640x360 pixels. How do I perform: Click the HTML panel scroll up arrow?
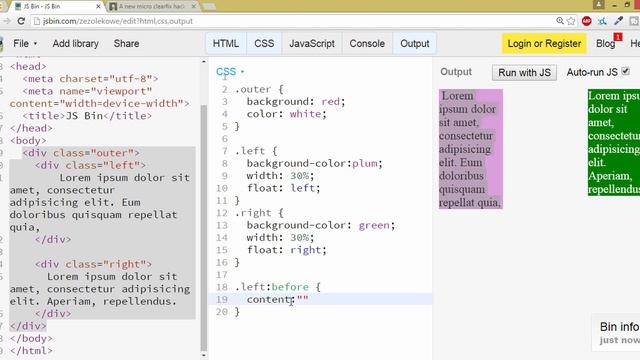coord(204,62)
